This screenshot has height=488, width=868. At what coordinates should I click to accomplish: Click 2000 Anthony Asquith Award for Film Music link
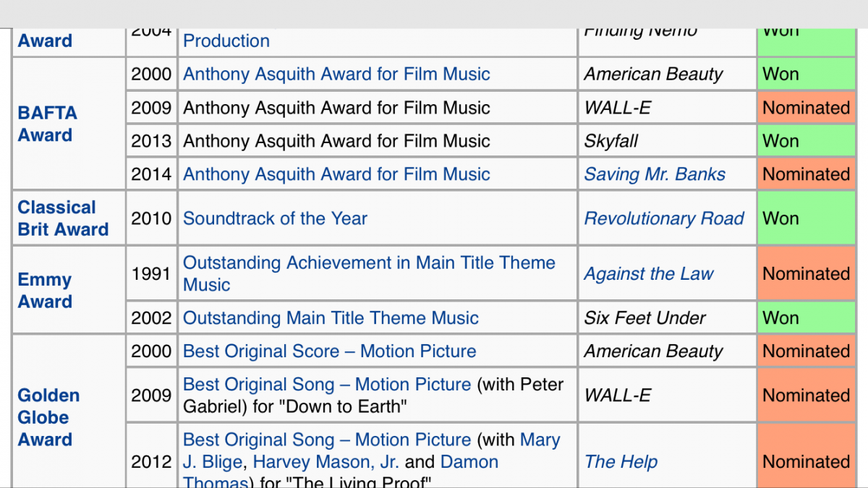coord(336,74)
